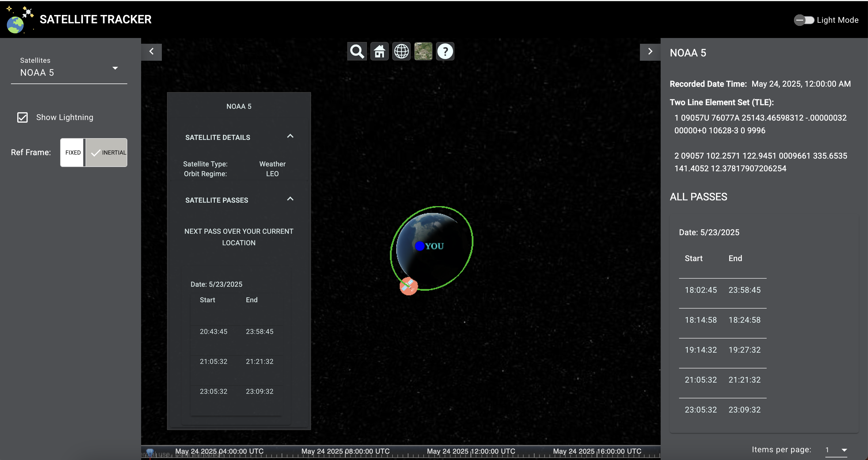Click 23:05:32 in next pass table
Screen dimensions: 868x460
213,391
